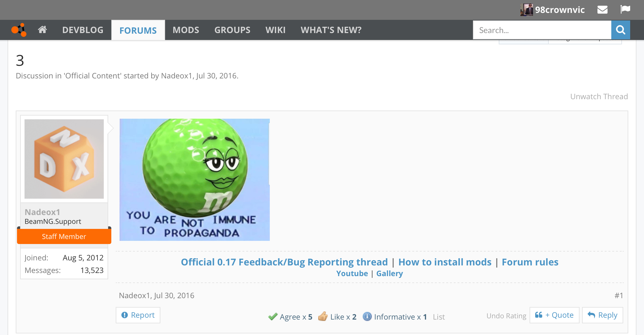Viewport: 644px width, 335px height.
Task: Open the ratings List link
Action: (439, 317)
